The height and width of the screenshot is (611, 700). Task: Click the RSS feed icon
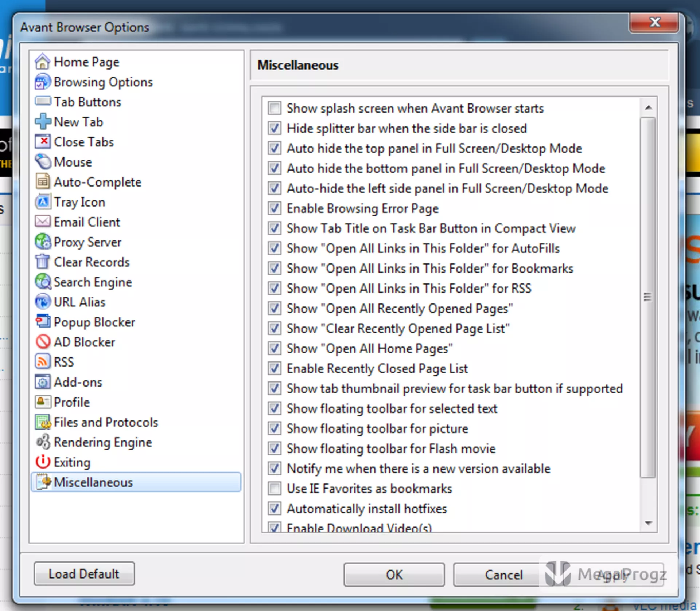(x=43, y=362)
